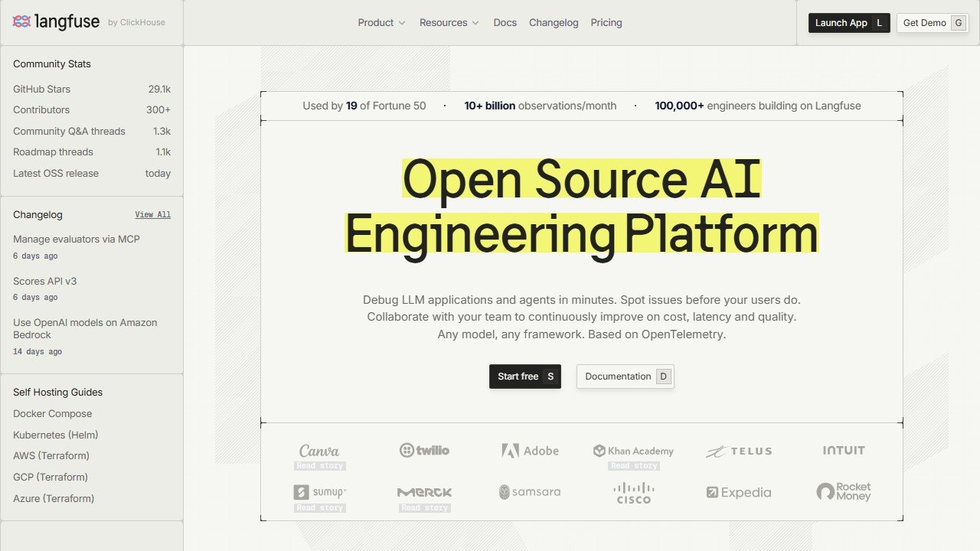Open the Pricing page
Image resolution: width=980 pixels, height=551 pixels.
[606, 23]
